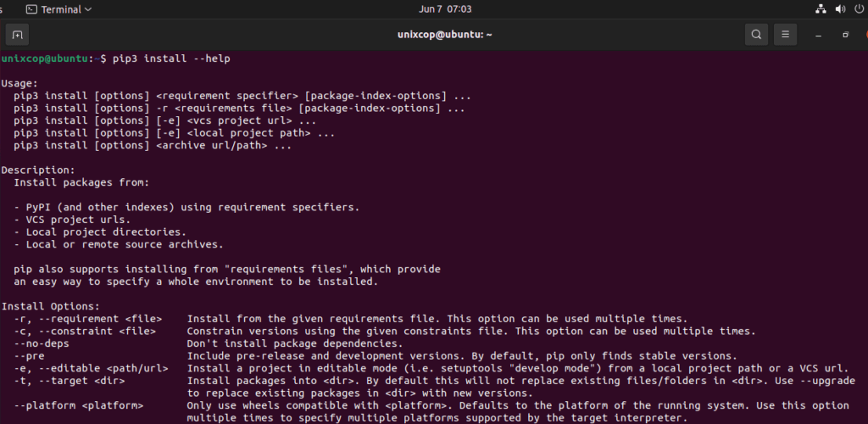Select the -r requirements file usage line

(x=239, y=109)
